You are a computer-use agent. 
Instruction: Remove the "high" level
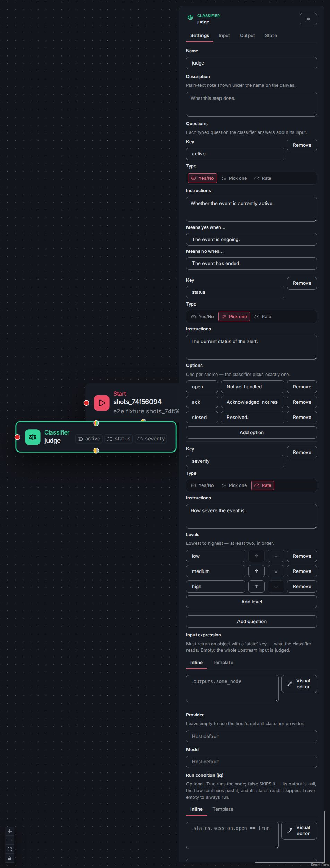[302, 586]
